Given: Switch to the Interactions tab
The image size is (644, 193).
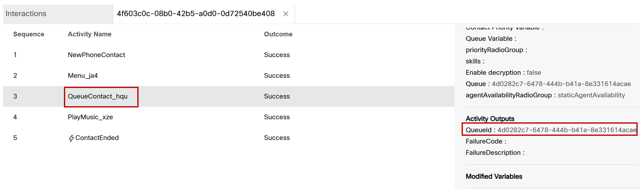Looking at the screenshot, I should tap(26, 14).
